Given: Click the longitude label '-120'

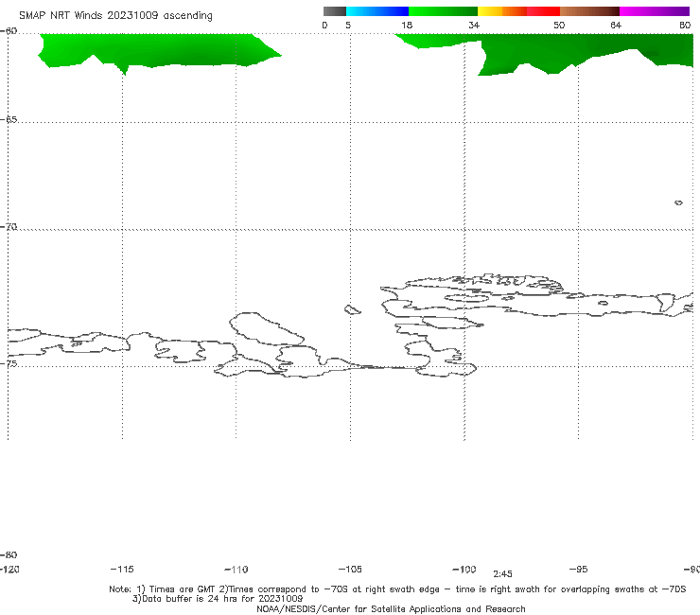Looking at the screenshot, I should 9,570.
